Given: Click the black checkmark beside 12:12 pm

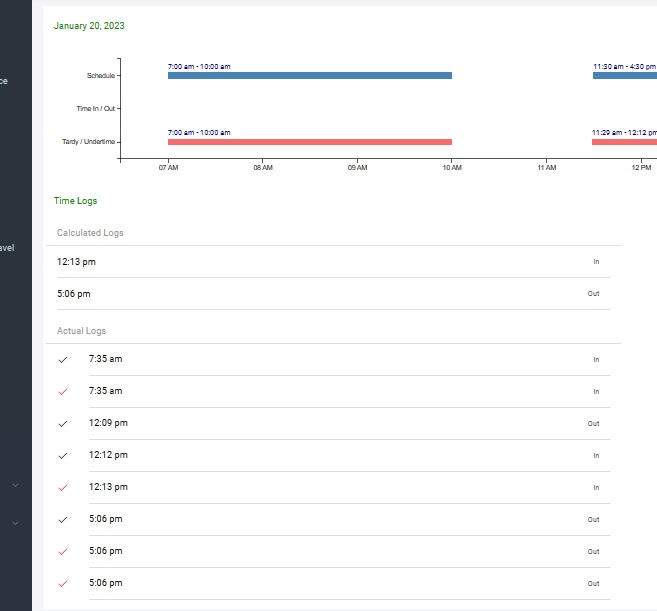Looking at the screenshot, I should point(63,455).
